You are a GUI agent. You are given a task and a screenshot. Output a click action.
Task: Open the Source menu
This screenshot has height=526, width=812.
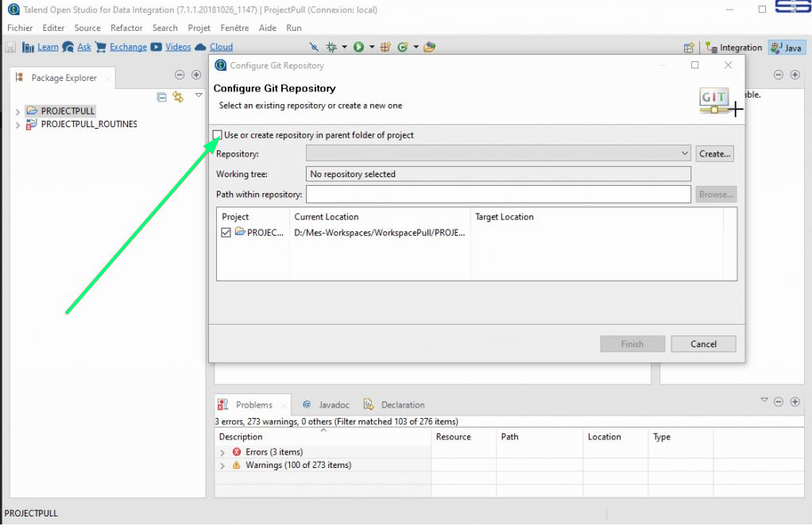tap(87, 28)
